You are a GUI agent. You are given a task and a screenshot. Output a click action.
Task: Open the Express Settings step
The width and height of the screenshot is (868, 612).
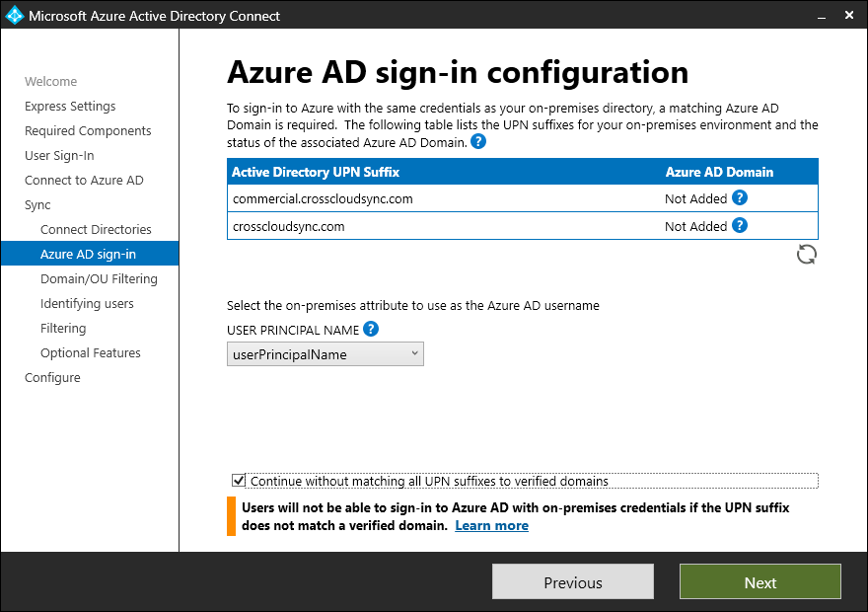[70, 106]
